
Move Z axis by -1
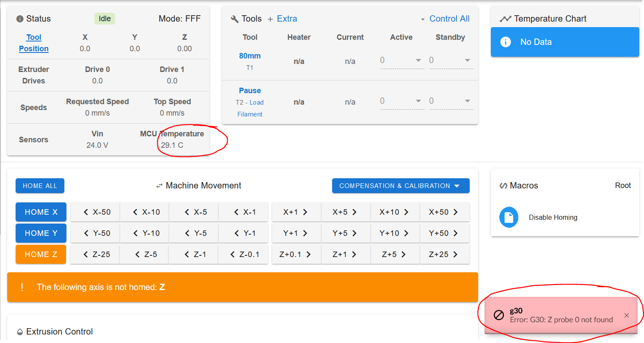point(194,254)
